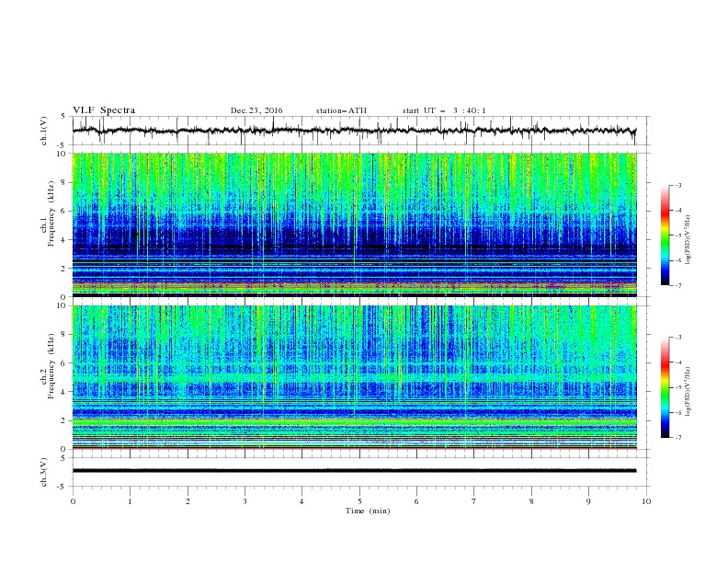This screenshot has width=728, height=563.
Task: Click the "5" upper tick of ch.1(V) axis
Action: 64,116
